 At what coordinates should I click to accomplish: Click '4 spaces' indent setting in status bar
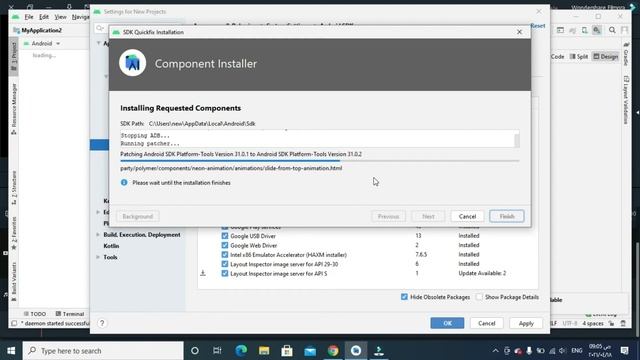tap(593, 323)
